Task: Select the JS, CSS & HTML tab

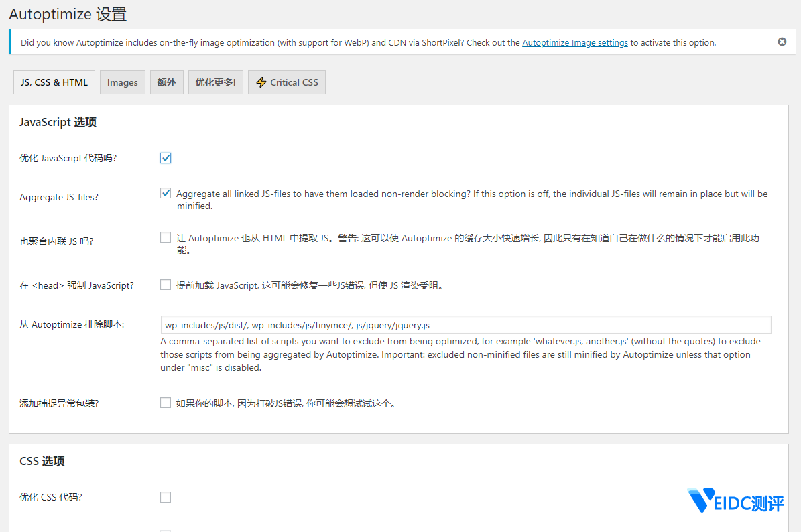Action: pos(54,82)
